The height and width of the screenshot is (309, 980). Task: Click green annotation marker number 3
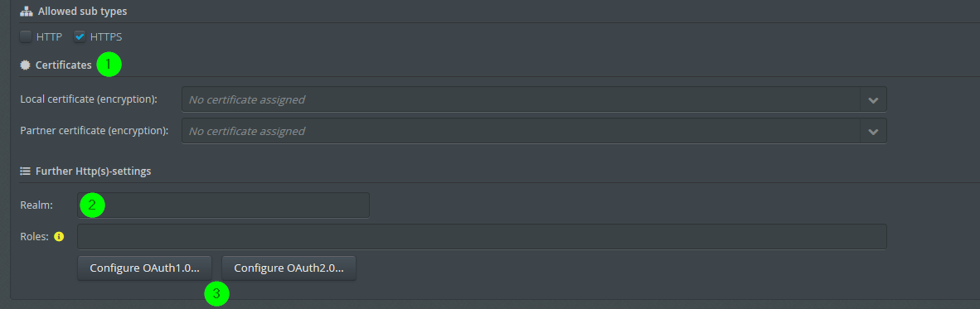[x=217, y=293]
